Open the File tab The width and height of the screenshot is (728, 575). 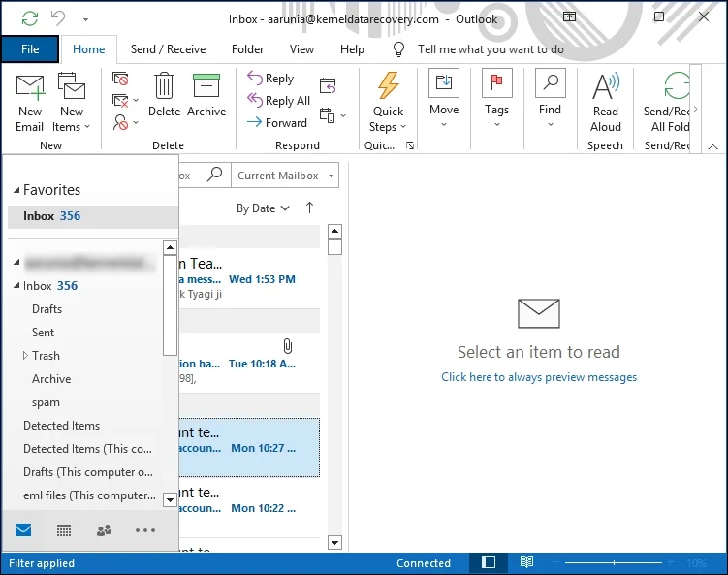(30, 49)
